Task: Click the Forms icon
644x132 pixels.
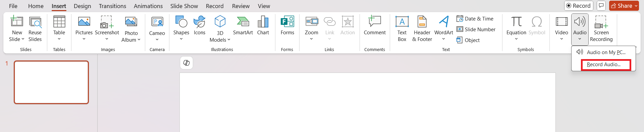Action: tap(287, 21)
